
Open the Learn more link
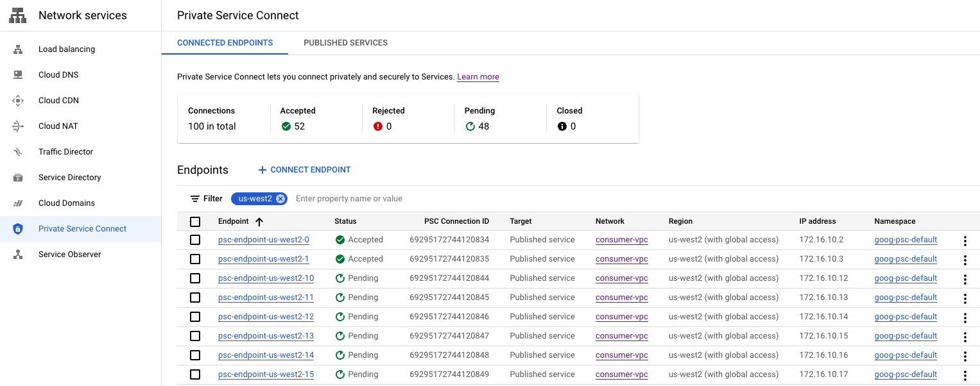(477, 77)
